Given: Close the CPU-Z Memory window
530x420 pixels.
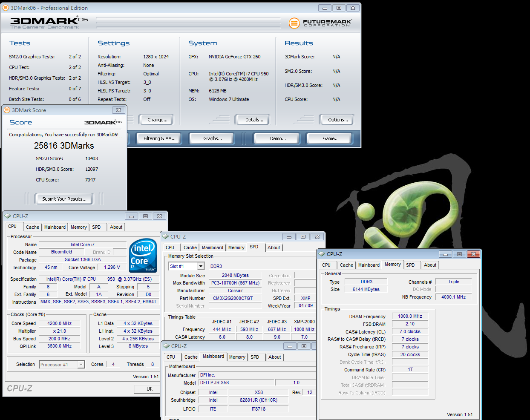Looking at the screenshot, I should pos(473,254).
